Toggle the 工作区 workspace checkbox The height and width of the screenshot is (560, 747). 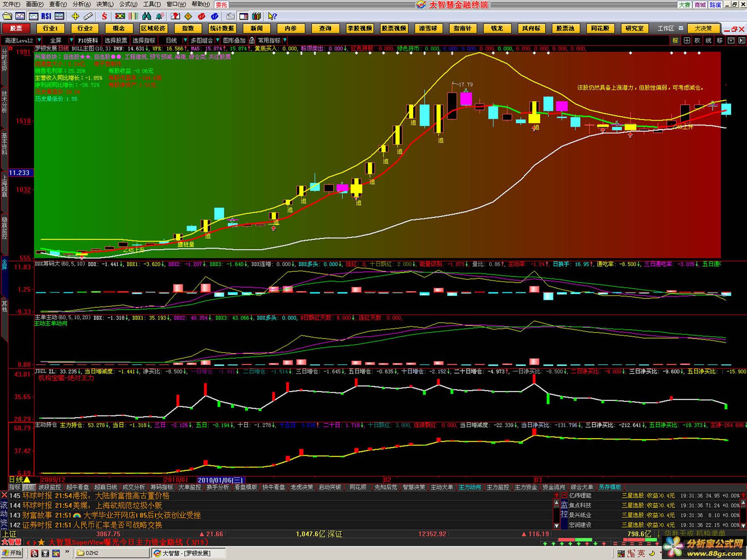point(681,29)
